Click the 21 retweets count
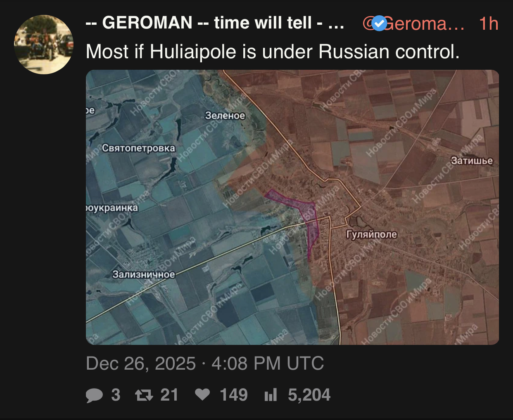Image resolution: width=513 pixels, height=420 pixels. pos(169,395)
